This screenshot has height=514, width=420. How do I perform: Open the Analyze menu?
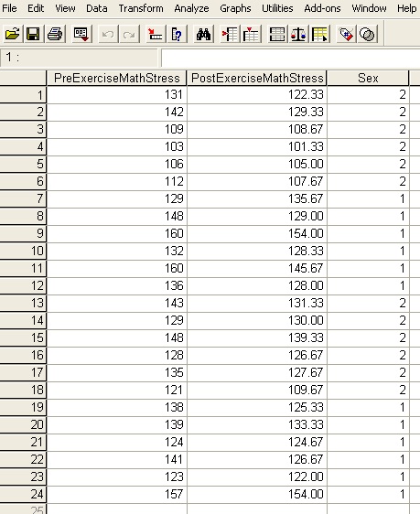(191, 8)
